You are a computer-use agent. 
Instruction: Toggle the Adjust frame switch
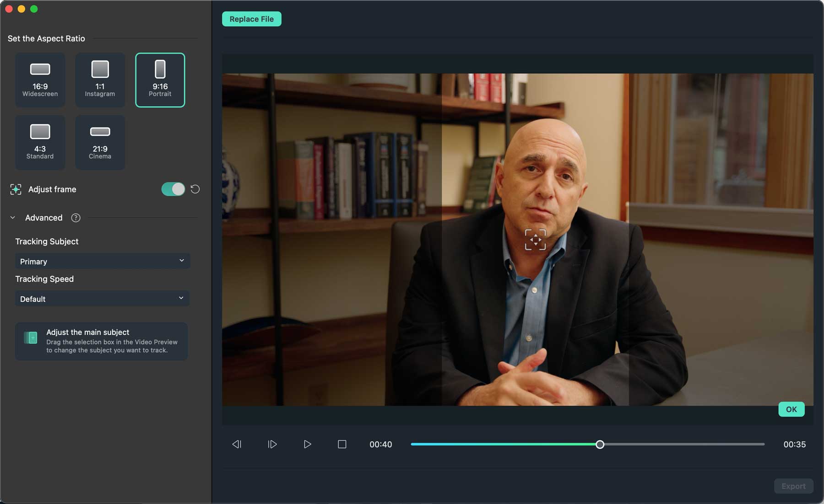coord(173,189)
